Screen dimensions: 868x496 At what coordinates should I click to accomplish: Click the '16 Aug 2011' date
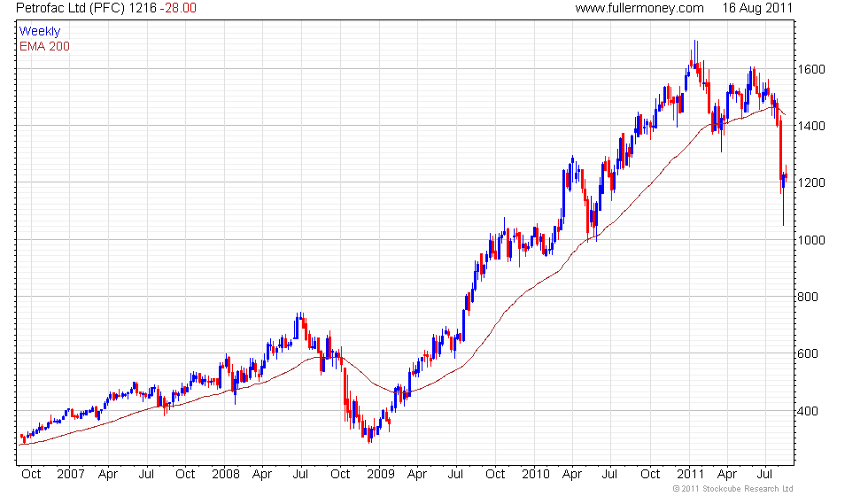click(x=757, y=8)
